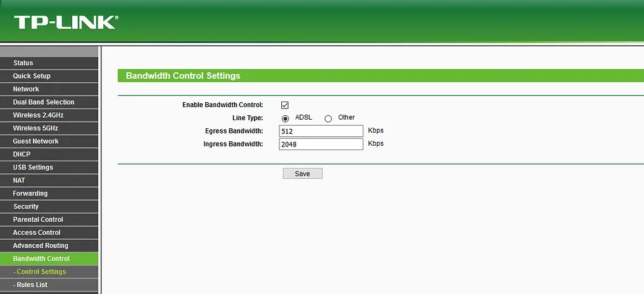Go to the Network section
644x294 pixels.
[49, 89]
